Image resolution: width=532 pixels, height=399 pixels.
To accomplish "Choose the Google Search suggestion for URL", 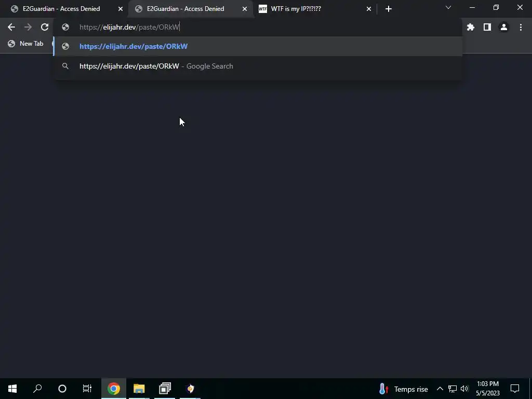I will point(258,66).
